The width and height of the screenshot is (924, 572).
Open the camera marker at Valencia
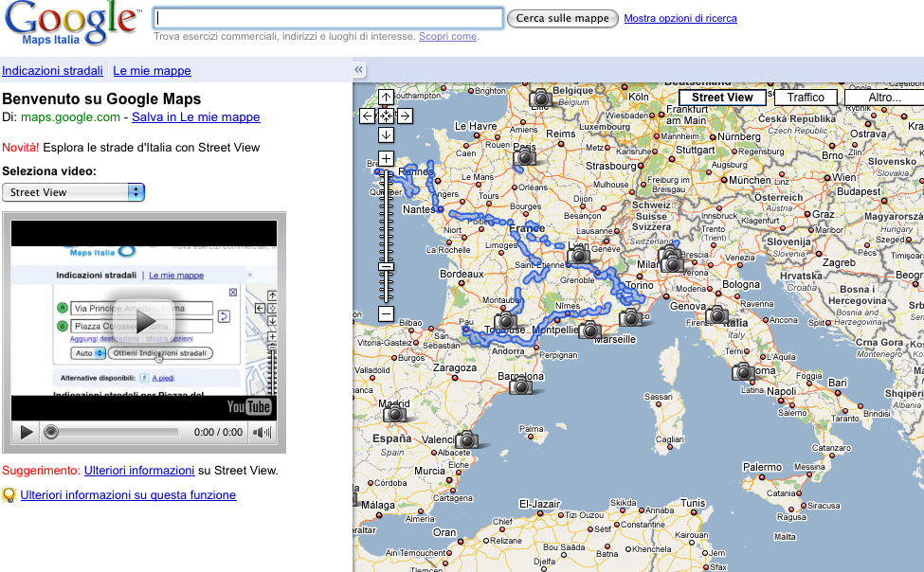click(466, 439)
